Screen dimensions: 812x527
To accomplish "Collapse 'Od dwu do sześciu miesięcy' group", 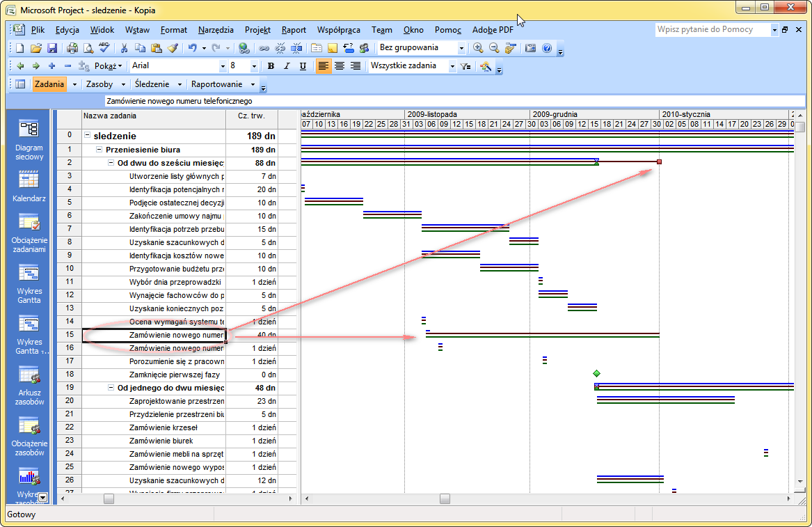I will click(x=111, y=163).
